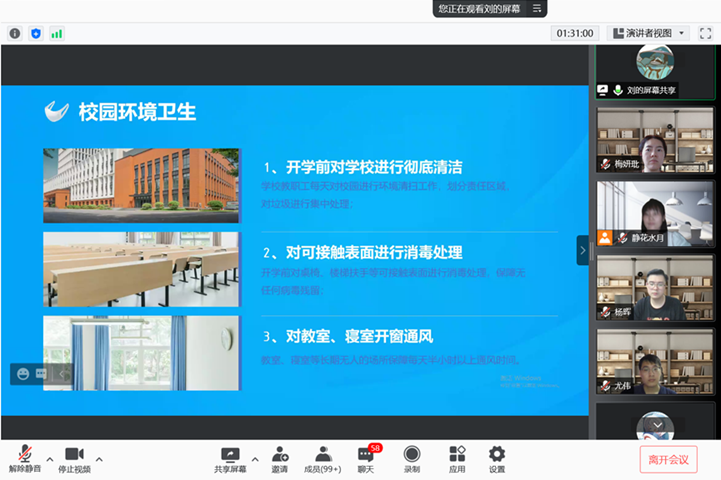Expand the video options arrow beside camera
This screenshot has width=721, height=480.
click(99, 459)
